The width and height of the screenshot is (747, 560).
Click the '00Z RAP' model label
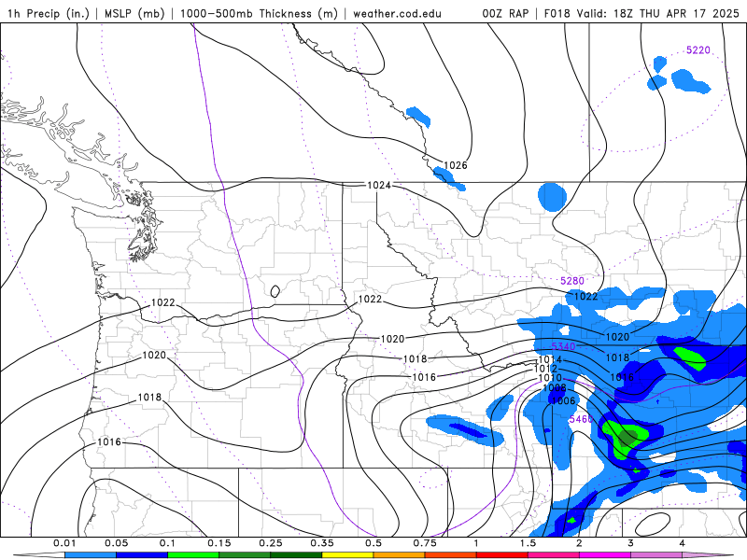[505, 13]
